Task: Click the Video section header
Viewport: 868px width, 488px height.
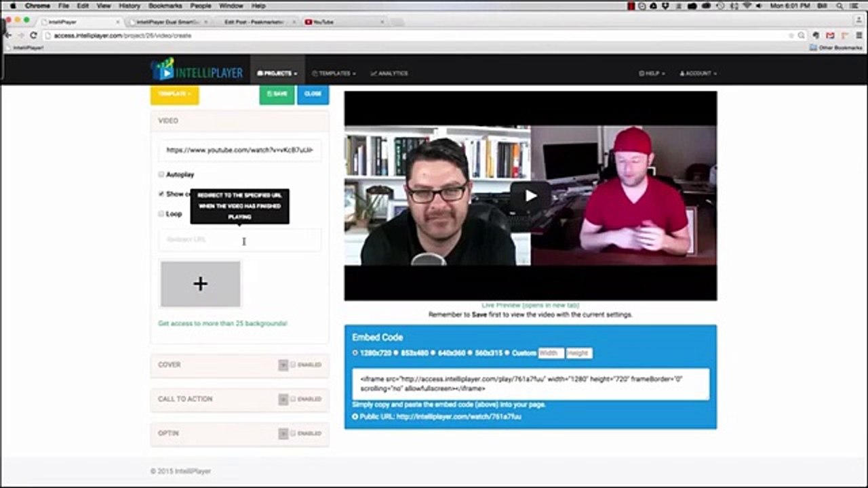Action: pyautogui.click(x=239, y=121)
